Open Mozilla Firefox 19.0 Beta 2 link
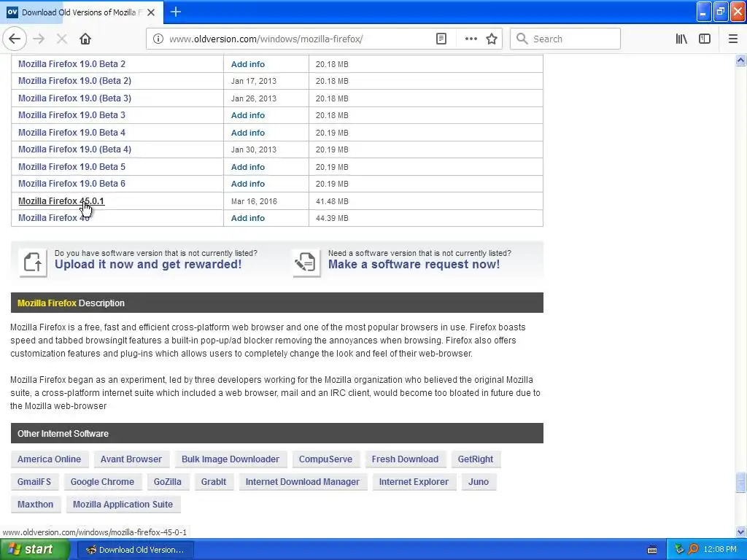Screen dimensions: 747x560 72,64
